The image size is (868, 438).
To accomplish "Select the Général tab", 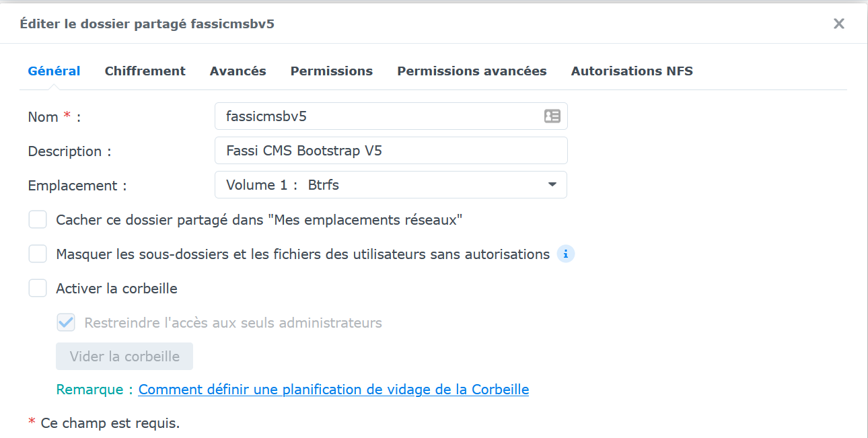I will (x=54, y=71).
